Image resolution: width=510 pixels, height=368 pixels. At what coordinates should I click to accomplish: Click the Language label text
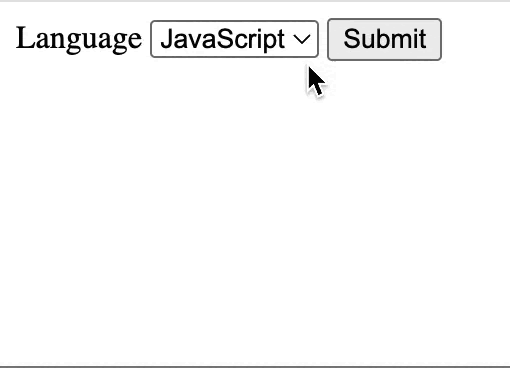(79, 39)
